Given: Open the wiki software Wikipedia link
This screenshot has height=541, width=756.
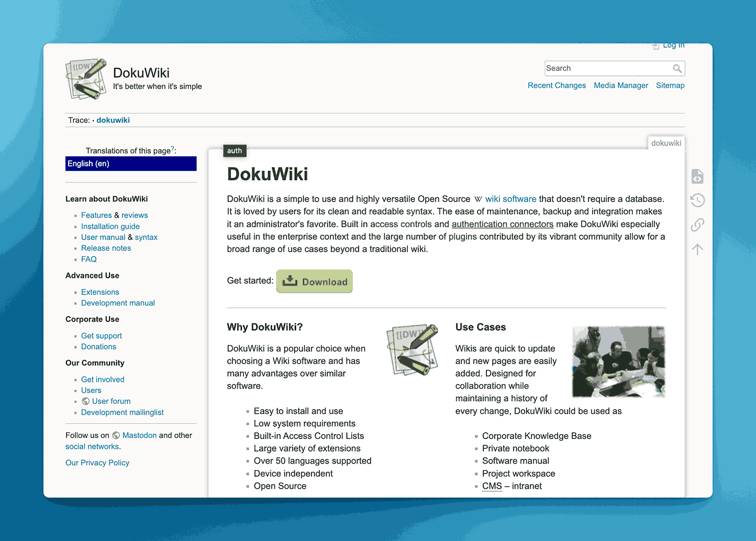Looking at the screenshot, I should [510, 199].
